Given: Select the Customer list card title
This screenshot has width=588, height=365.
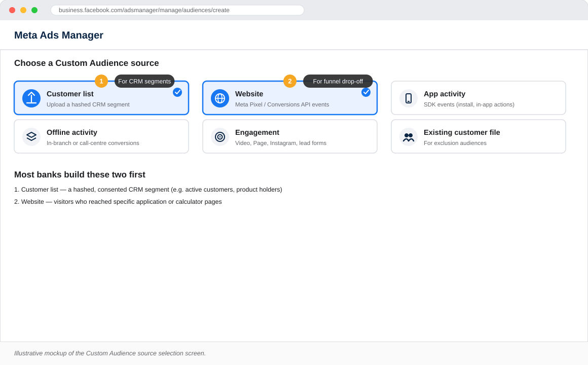Looking at the screenshot, I should coord(70,94).
